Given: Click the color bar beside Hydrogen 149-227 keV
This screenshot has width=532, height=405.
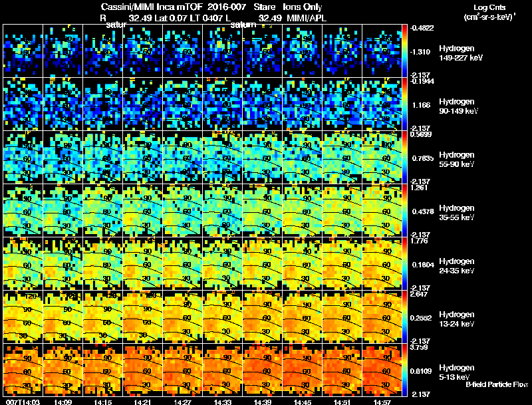Looking at the screenshot, I should (404, 51).
